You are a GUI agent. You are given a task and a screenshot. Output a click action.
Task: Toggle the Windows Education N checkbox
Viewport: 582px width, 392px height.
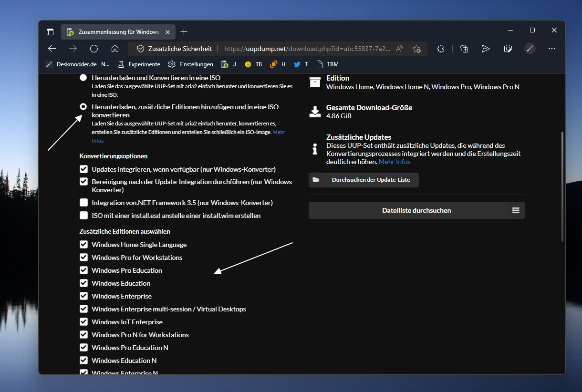click(84, 361)
